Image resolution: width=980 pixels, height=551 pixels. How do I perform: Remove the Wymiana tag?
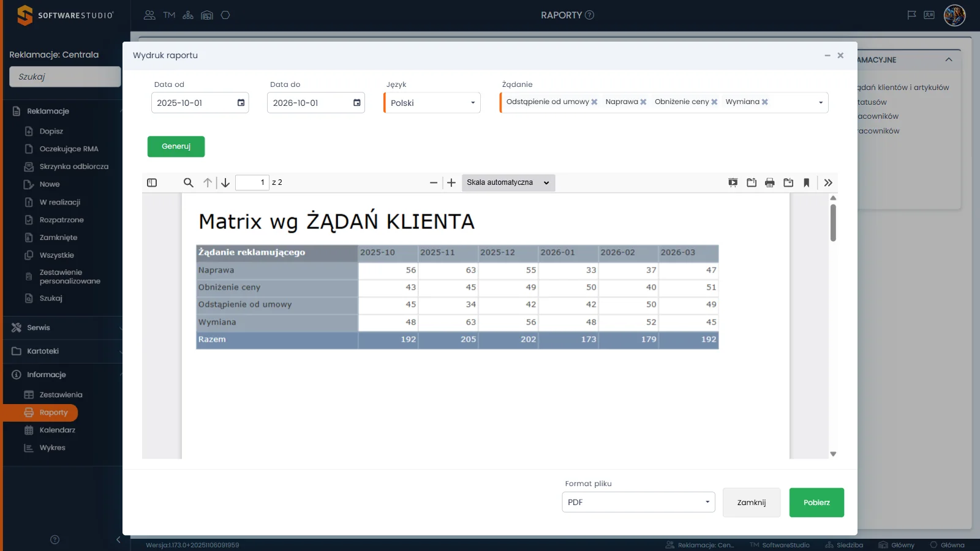(765, 102)
